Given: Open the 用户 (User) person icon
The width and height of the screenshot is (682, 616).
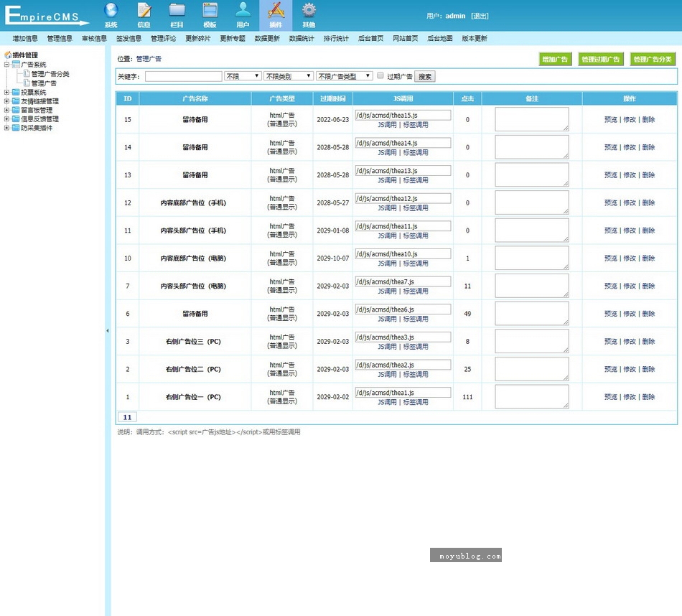Looking at the screenshot, I should click(243, 10).
